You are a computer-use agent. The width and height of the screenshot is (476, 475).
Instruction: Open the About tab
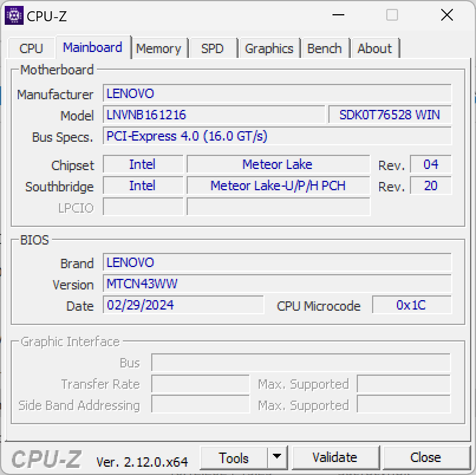[374, 48]
